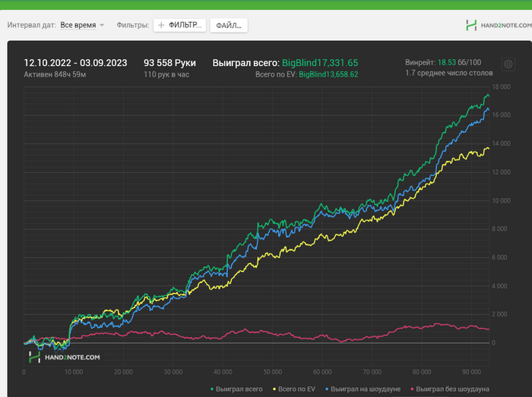Click the date range 12.10.2022 - 03.09.2023
532x397 pixels.
pyautogui.click(x=75, y=62)
